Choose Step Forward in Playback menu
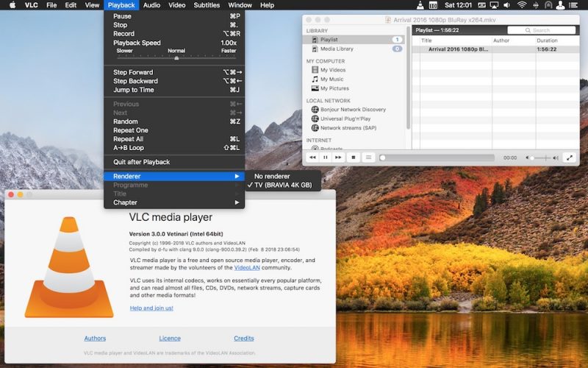The width and height of the screenshot is (588, 368). pyautogui.click(x=174, y=72)
